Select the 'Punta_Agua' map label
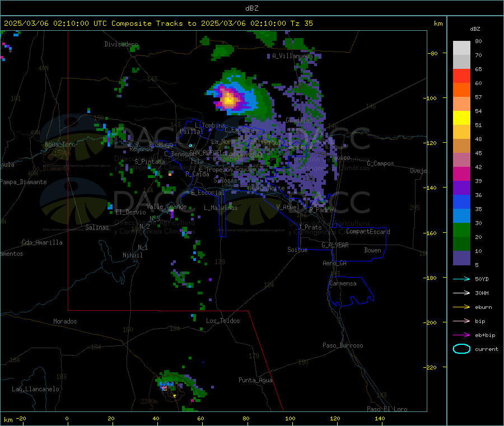Screen dimensions: 504x426 (255, 381)
